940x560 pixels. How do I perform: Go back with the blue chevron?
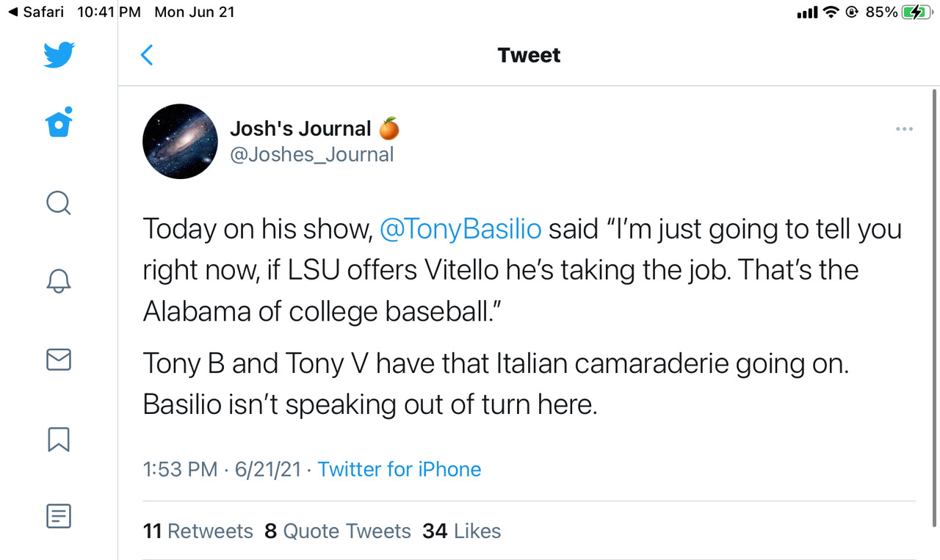(x=147, y=55)
